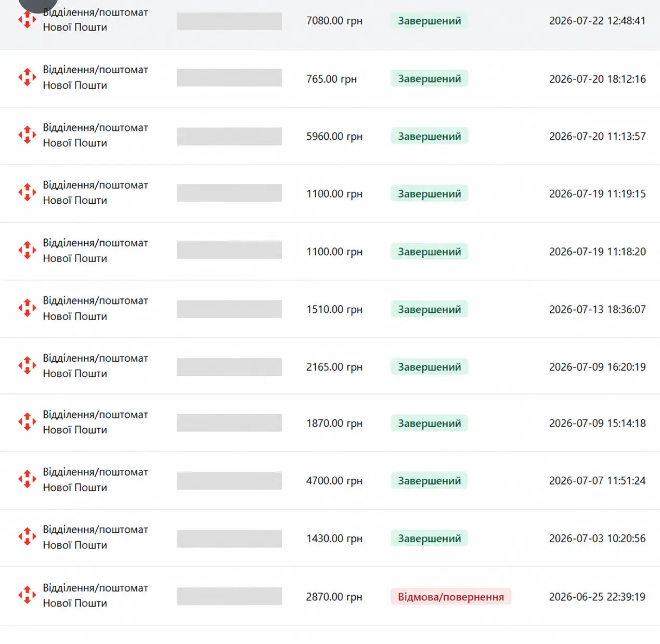Click Nova Poshta icon on 5960.00 грн order
Image resolution: width=660 pixels, height=644 pixels.
point(27,135)
